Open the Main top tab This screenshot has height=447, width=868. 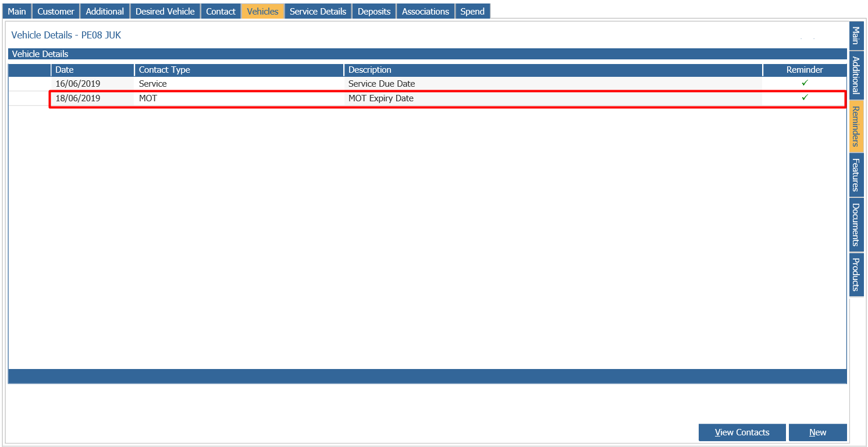point(16,11)
